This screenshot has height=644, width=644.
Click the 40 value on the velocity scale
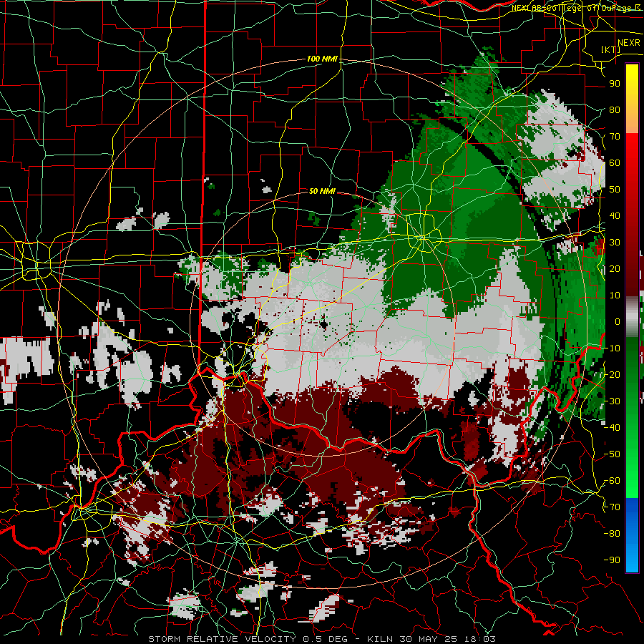click(615, 216)
